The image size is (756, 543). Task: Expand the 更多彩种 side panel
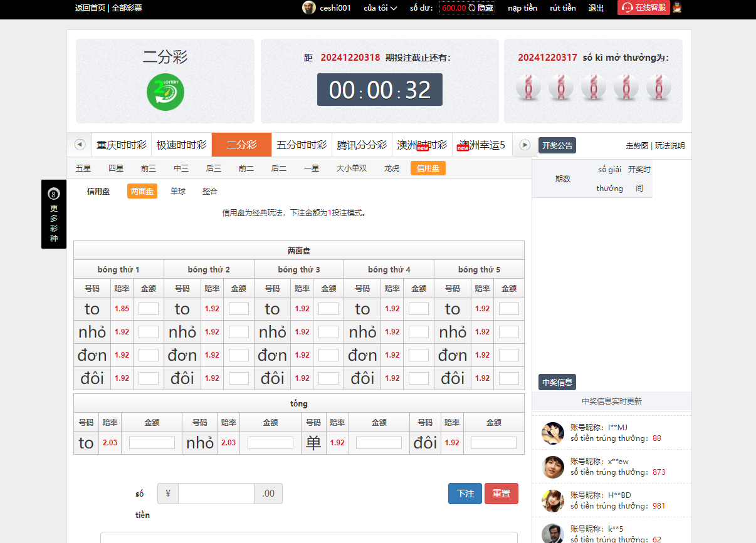[54, 224]
